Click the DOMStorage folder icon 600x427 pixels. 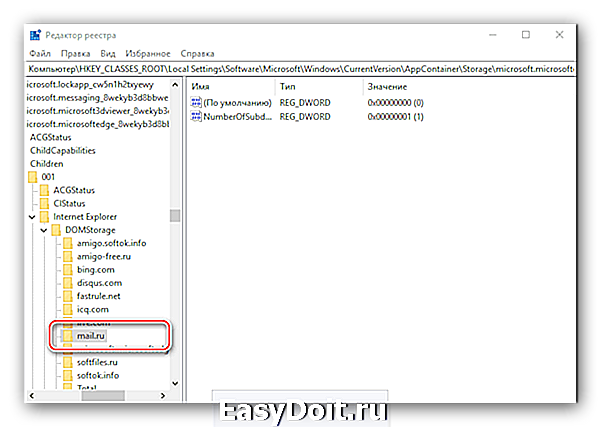56,230
